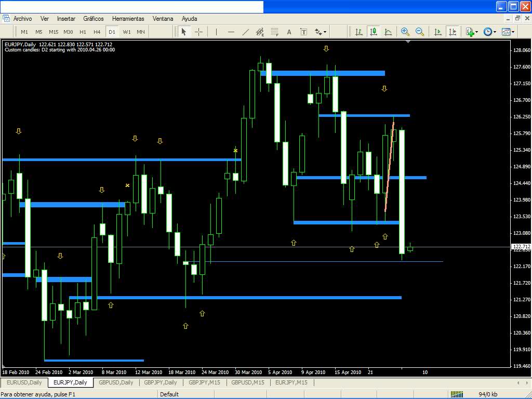532x399 pixels.
Task: Open the Insertar menu
Action: pos(66,19)
